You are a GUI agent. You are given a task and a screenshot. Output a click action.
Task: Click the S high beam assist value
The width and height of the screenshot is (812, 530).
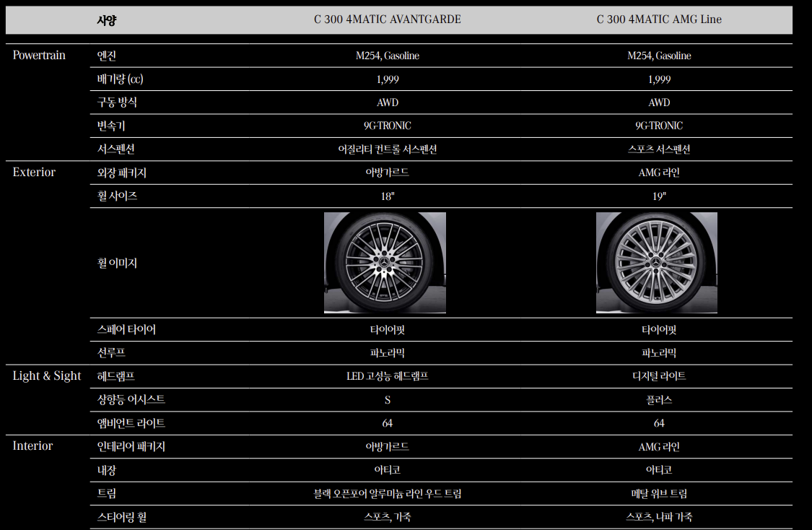(388, 400)
